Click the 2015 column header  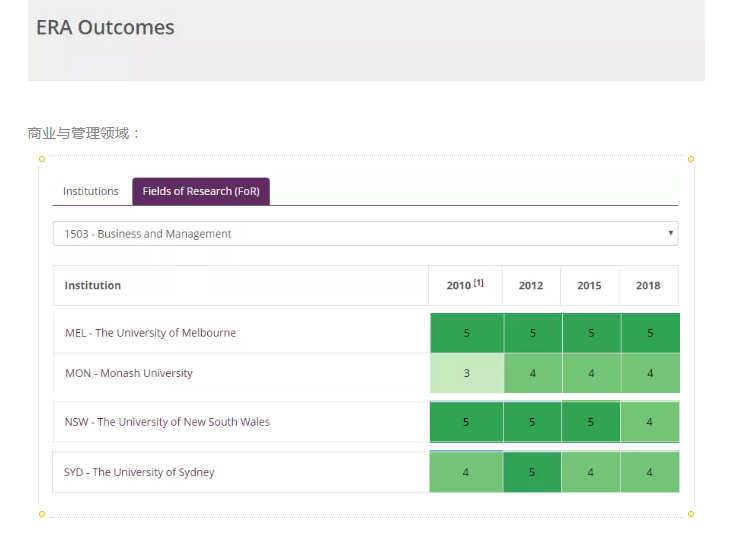pos(589,286)
